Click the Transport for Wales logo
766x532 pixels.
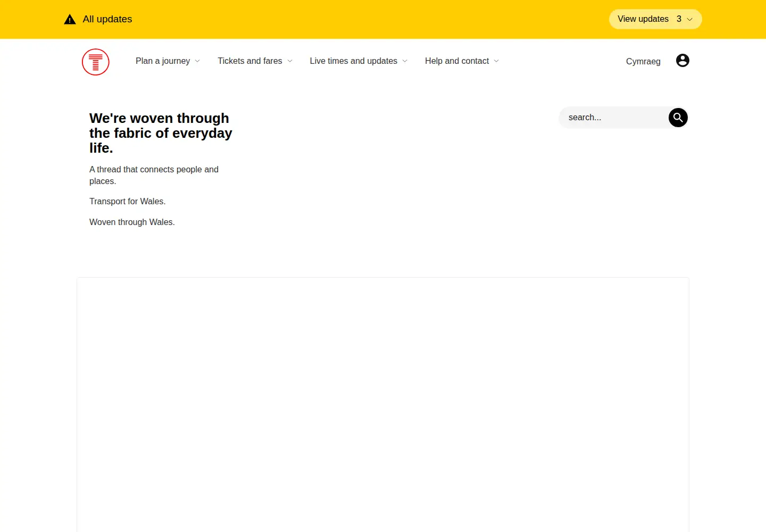pyautogui.click(x=96, y=62)
